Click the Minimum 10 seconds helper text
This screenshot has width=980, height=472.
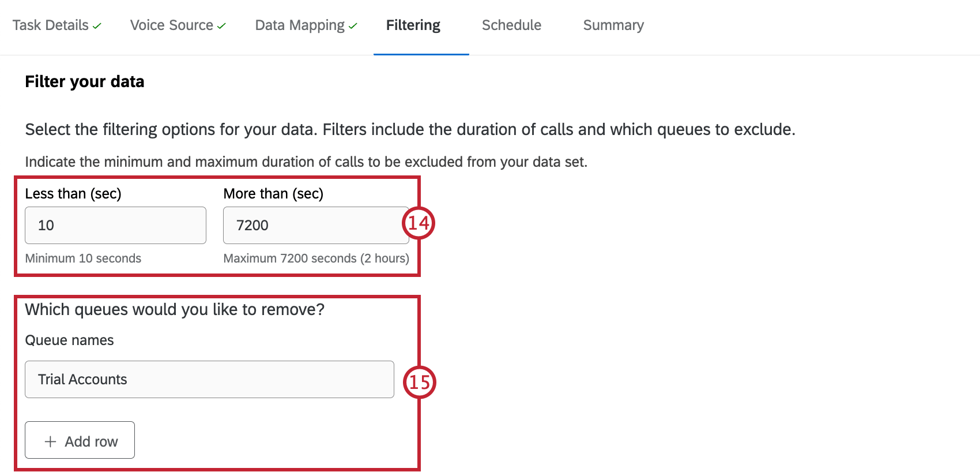click(82, 259)
